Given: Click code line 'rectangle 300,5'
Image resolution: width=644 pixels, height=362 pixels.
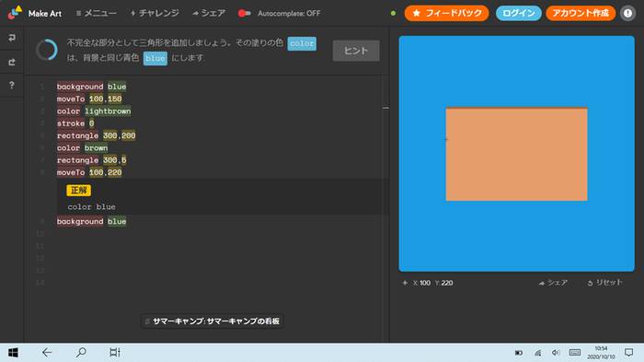Looking at the screenshot, I should click(92, 160).
